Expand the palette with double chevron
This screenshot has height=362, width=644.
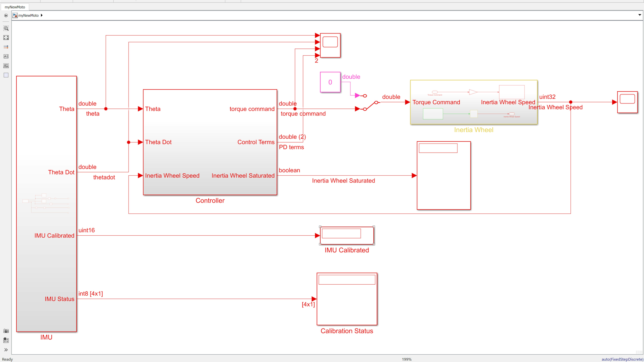click(x=6, y=350)
